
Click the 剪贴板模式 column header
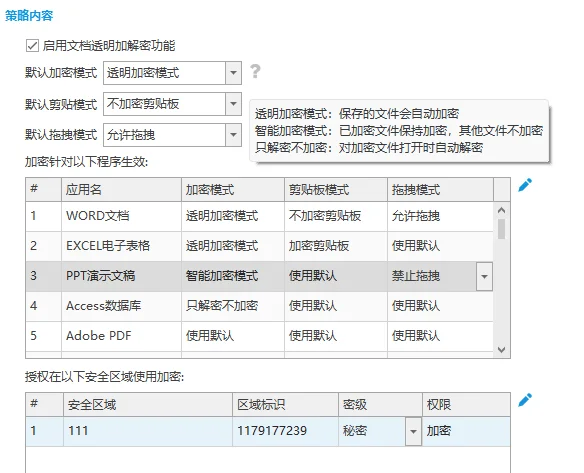point(336,190)
